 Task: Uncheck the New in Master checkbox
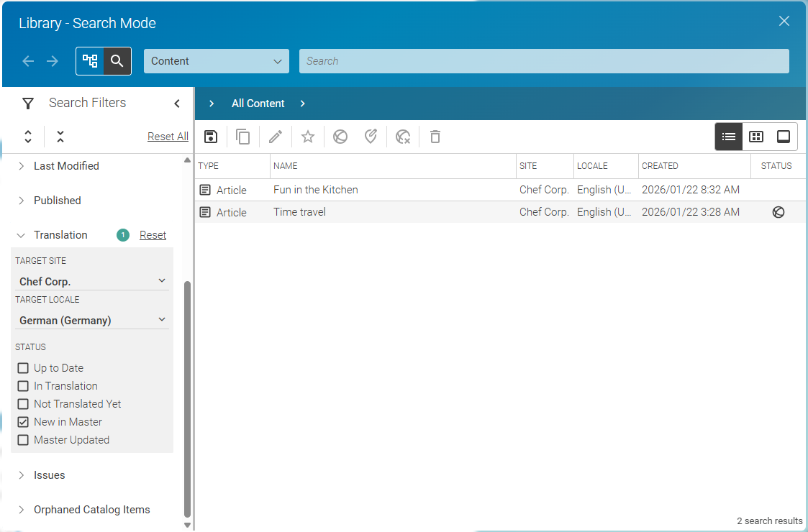pos(23,422)
